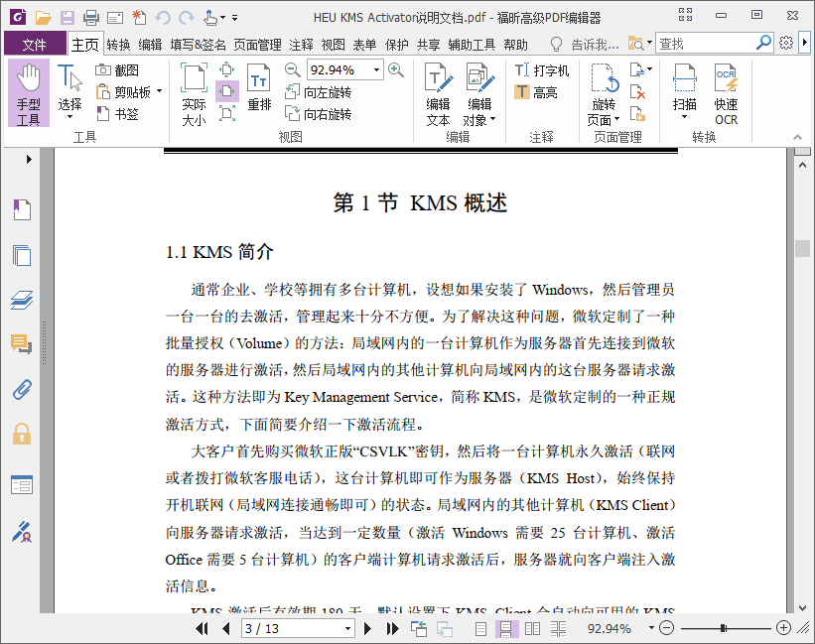Open the status bar 92.94% zoom dropdown
The image size is (815, 644).
(651, 628)
